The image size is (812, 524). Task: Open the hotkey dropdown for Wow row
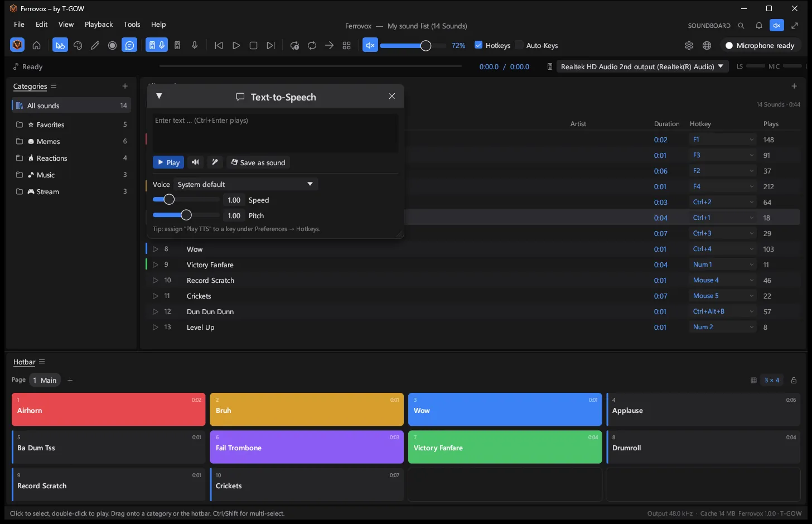pos(723,249)
